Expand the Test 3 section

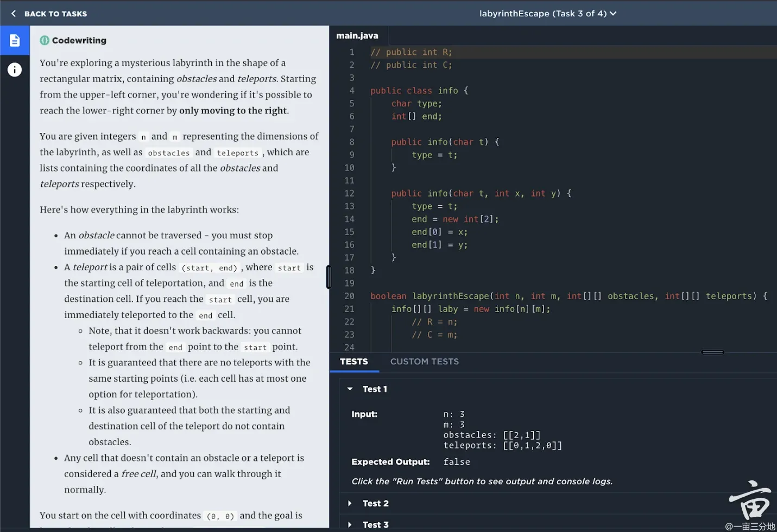coord(350,524)
